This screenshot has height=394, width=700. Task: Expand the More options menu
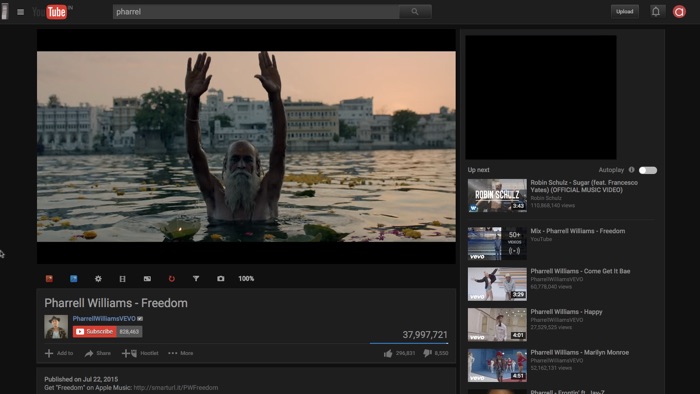pyautogui.click(x=181, y=353)
